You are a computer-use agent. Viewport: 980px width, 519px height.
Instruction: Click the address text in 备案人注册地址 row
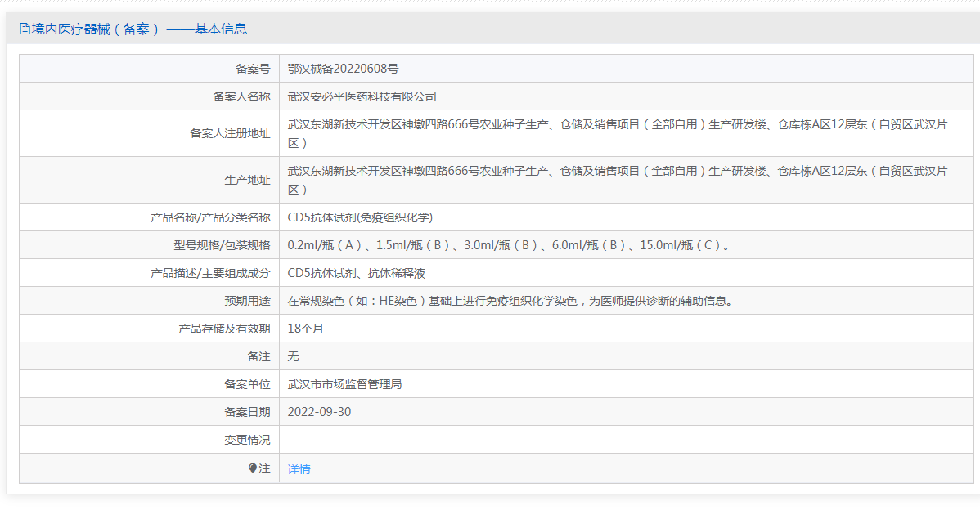coord(618,134)
